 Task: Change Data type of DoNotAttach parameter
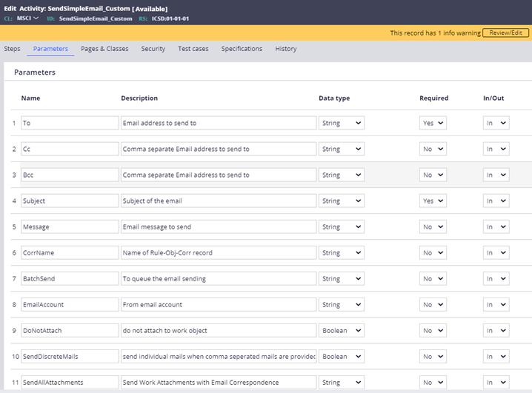click(341, 330)
